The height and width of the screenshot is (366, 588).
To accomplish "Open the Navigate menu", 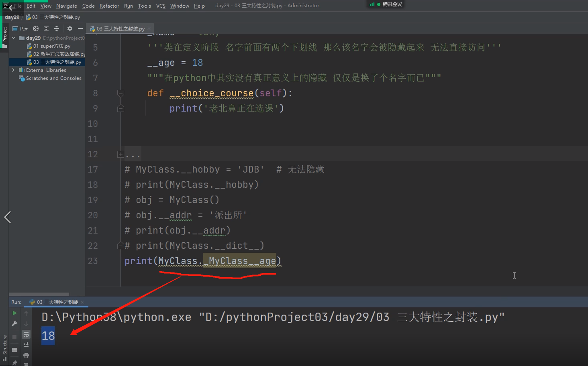I will [67, 6].
